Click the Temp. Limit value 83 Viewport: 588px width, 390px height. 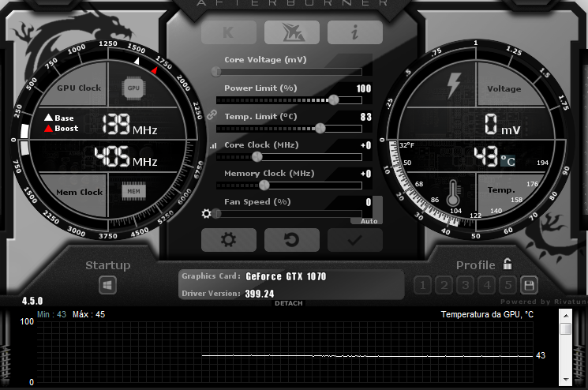[365, 117]
